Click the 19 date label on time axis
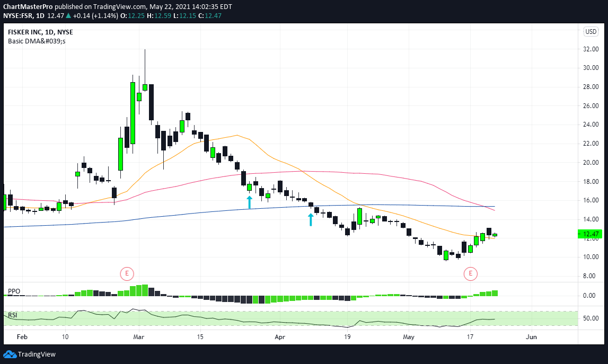The height and width of the screenshot is (364, 608). [347, 337]
